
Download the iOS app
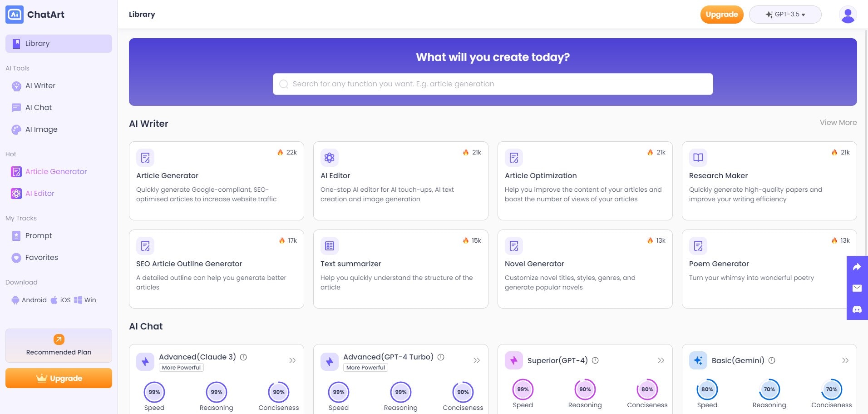coord(60,300)
